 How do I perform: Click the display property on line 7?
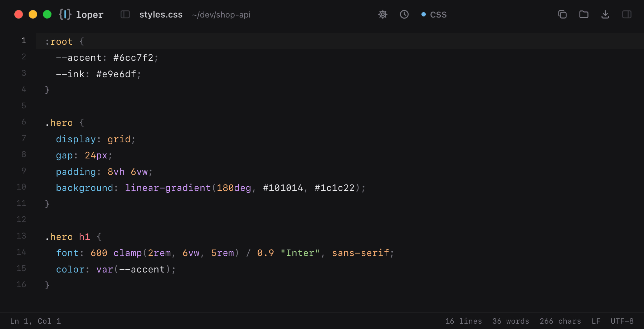coord(76,139)
